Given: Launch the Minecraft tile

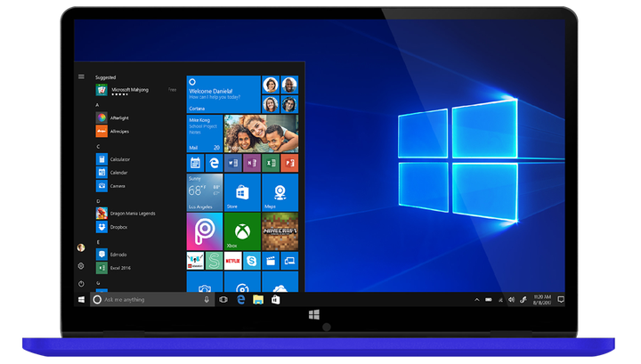Looking at the screenshot, I should [x=280, y=231].
